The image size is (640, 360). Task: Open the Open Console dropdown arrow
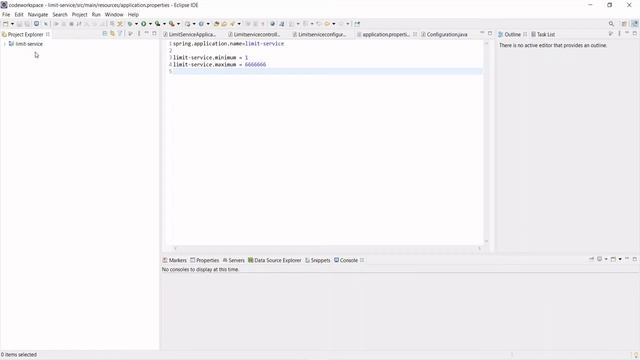point(620,259)
